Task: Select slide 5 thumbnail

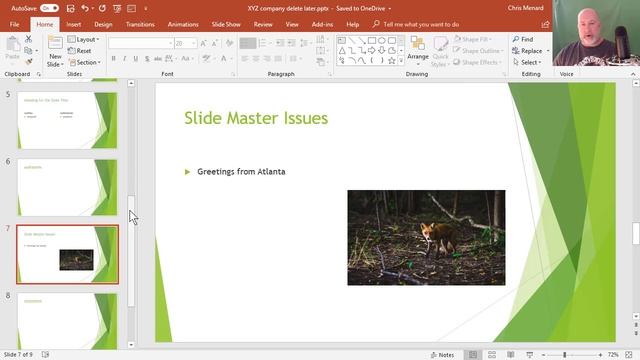Action: pos(67,120)
